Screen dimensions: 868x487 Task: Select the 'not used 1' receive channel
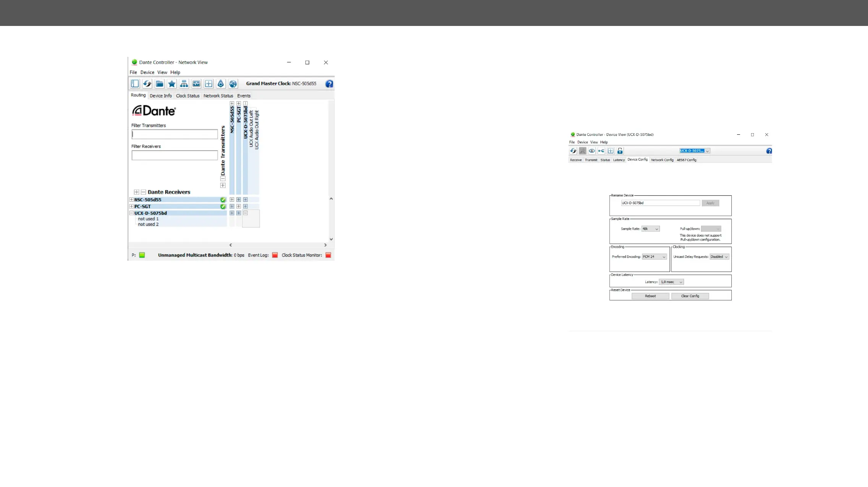(x=148, y=219)
